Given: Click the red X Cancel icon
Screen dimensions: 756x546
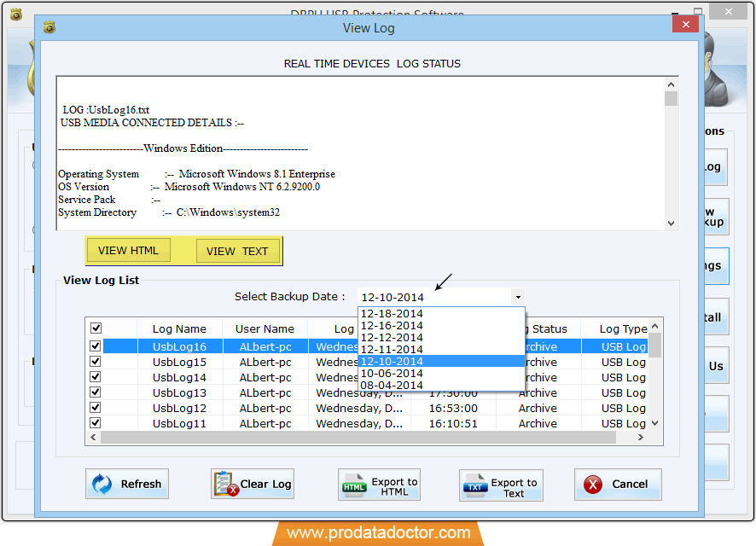Looking at the screenshot, I should 593,484.
